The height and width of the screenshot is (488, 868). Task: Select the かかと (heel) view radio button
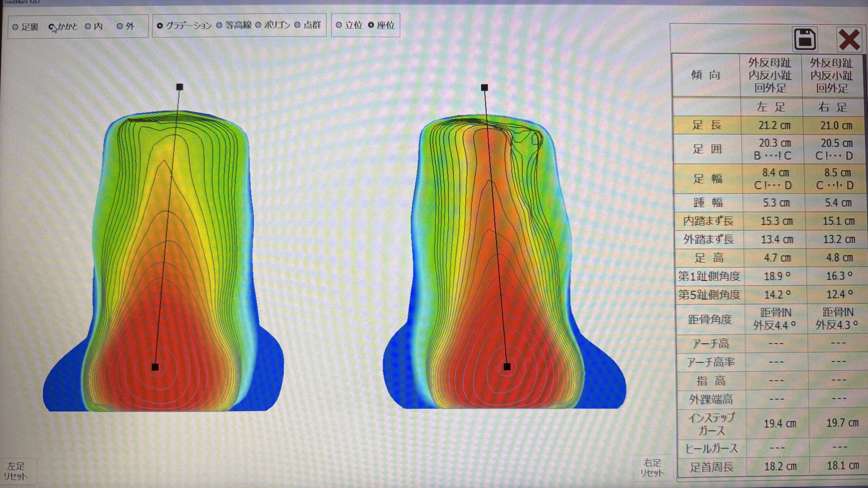pyautogui.click(x=52, y=26)
